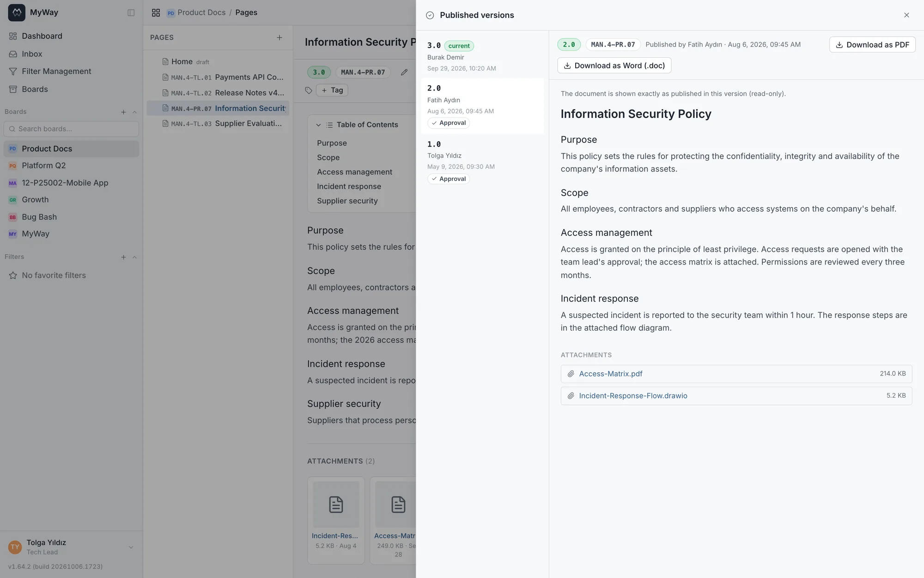Open Access-Matrix.pdf attachment link
This screenshot has width=924, height=578.
pos(610,374)
